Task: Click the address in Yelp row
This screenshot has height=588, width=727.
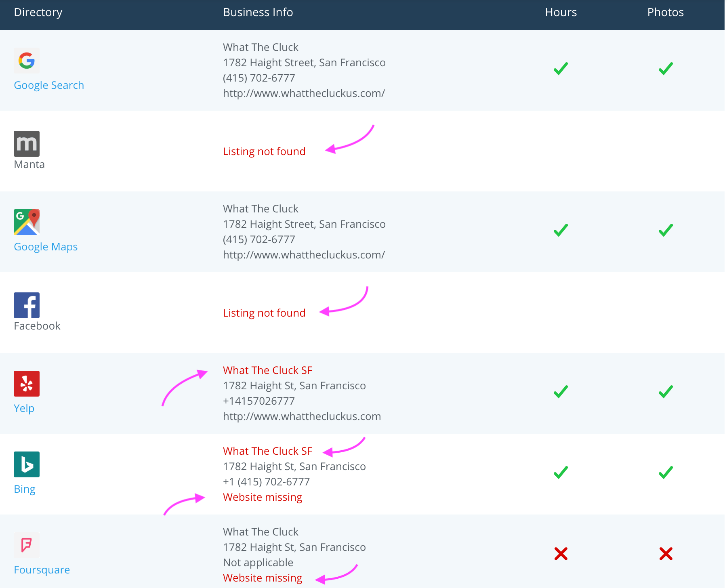Action: [x=294, y=386]
